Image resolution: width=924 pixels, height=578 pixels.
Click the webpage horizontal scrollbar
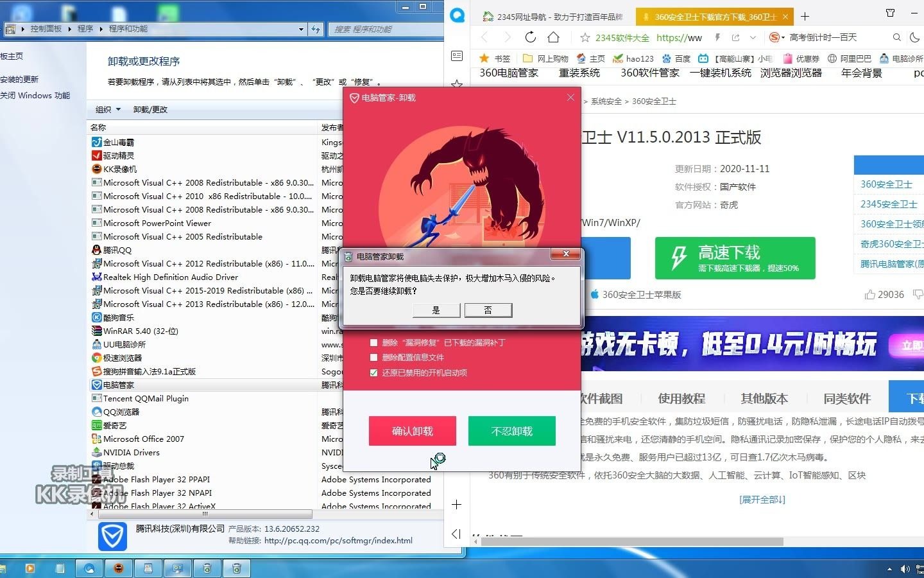[632, 541]
